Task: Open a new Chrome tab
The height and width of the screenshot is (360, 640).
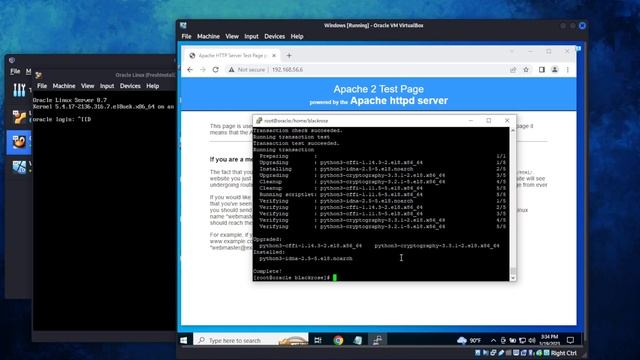Action: (x=289, y=56)
